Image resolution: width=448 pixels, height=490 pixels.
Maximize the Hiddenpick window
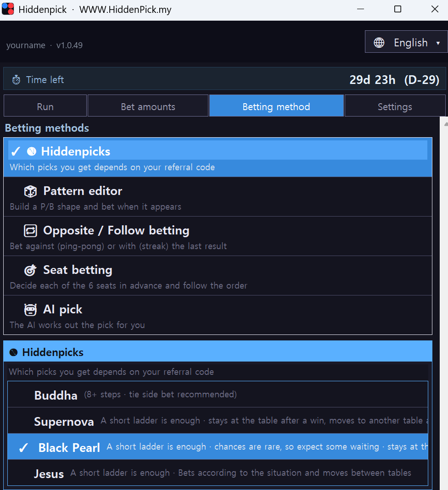point(398,9)
